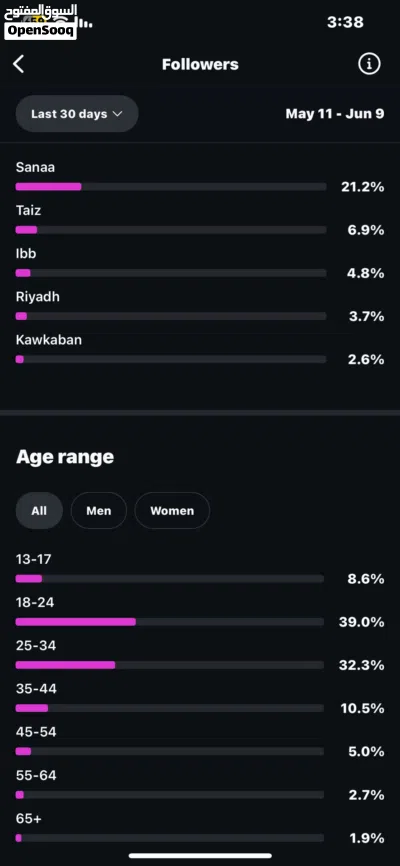
Task: Tap the Age range heading
Action: tap(65, 457)
